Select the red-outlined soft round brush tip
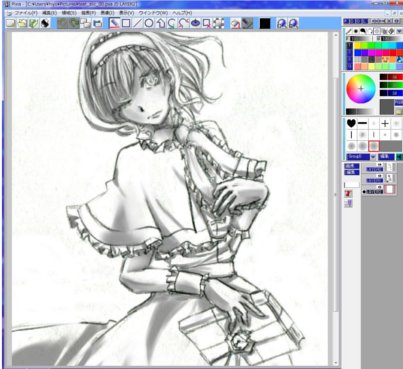Image resolution: width=403 pixels, height=369 pixels. tap(374, 146)
